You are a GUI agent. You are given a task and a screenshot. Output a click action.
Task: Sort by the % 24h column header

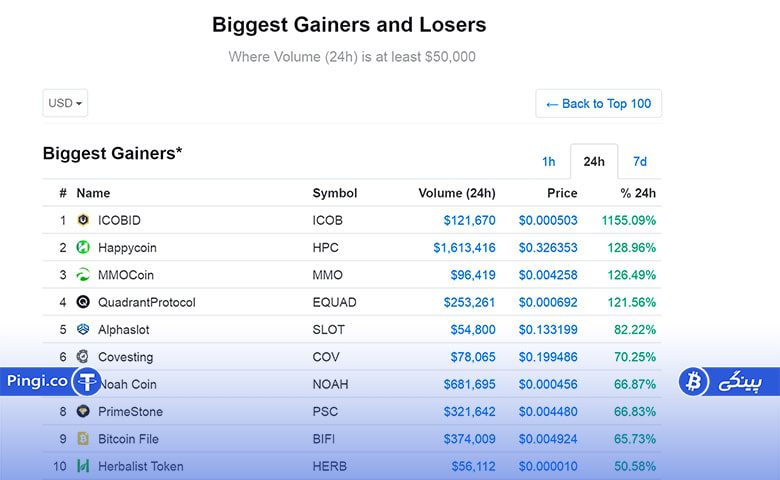click(638, 193)
